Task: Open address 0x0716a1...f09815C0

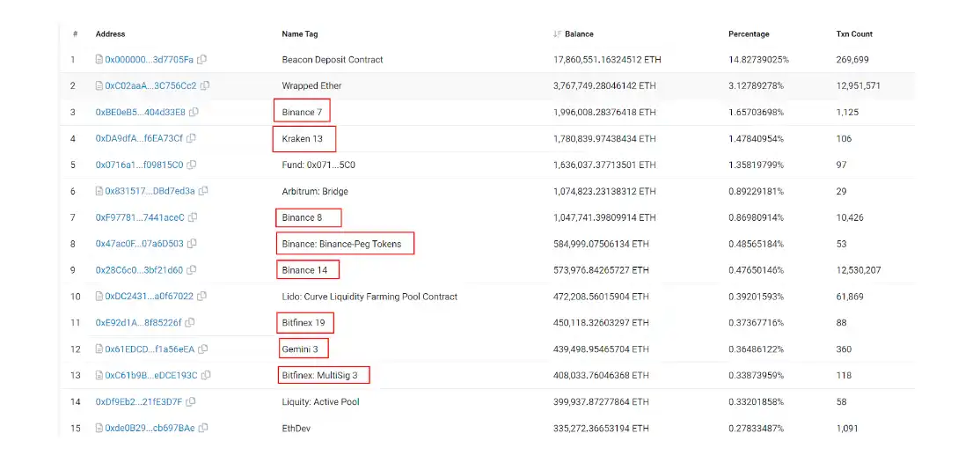Action: [139, 165]
